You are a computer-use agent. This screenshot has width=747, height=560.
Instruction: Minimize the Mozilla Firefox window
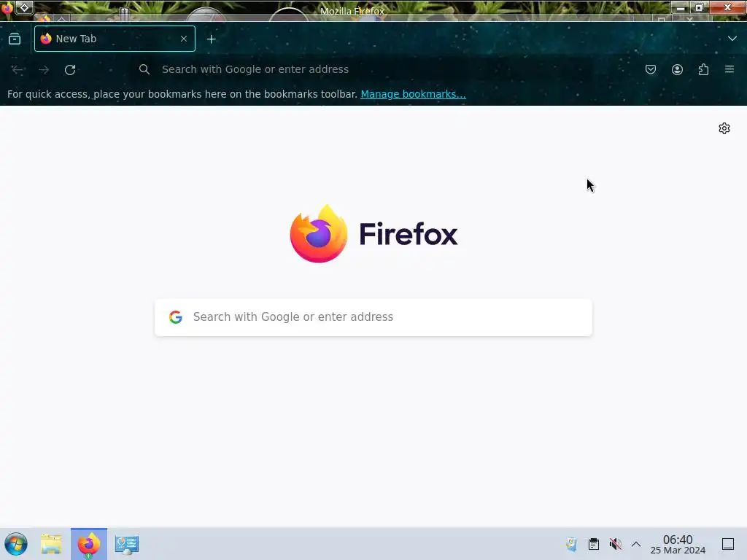681,7
